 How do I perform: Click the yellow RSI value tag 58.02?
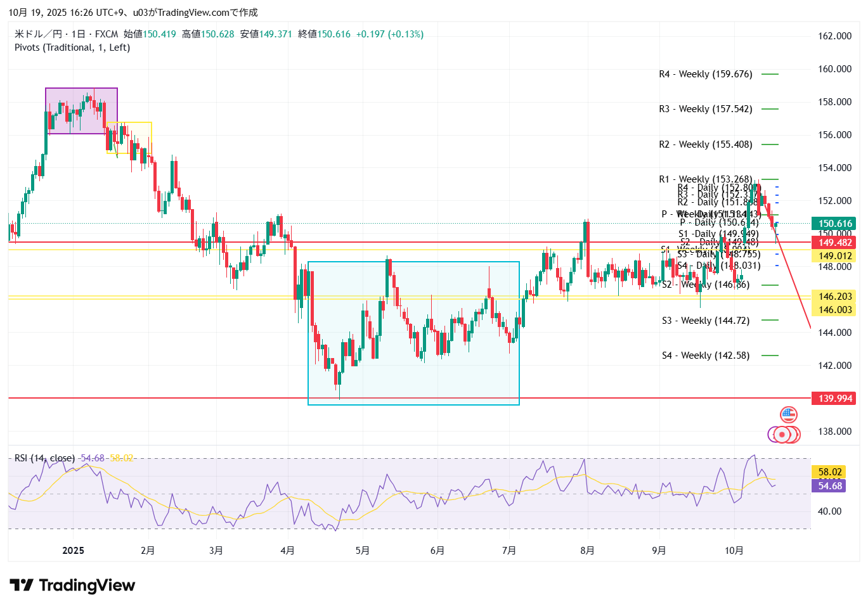(829, 472)
